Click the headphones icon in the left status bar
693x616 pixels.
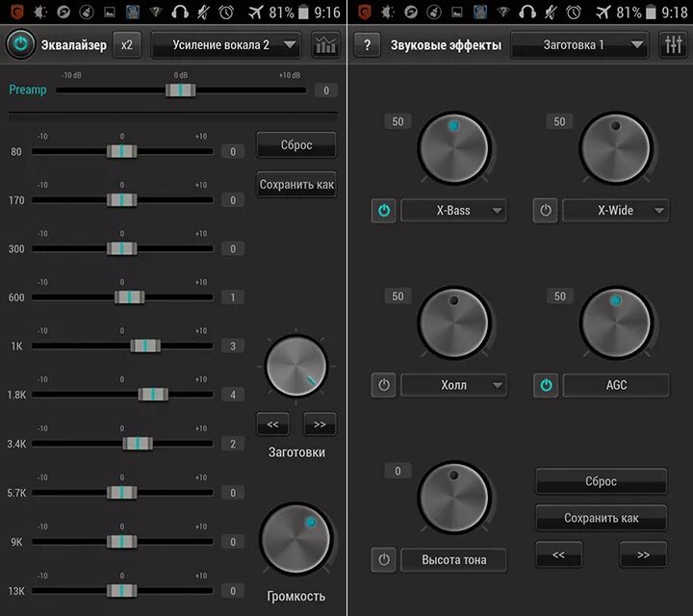pyautogui.click(x=180, y=12)
